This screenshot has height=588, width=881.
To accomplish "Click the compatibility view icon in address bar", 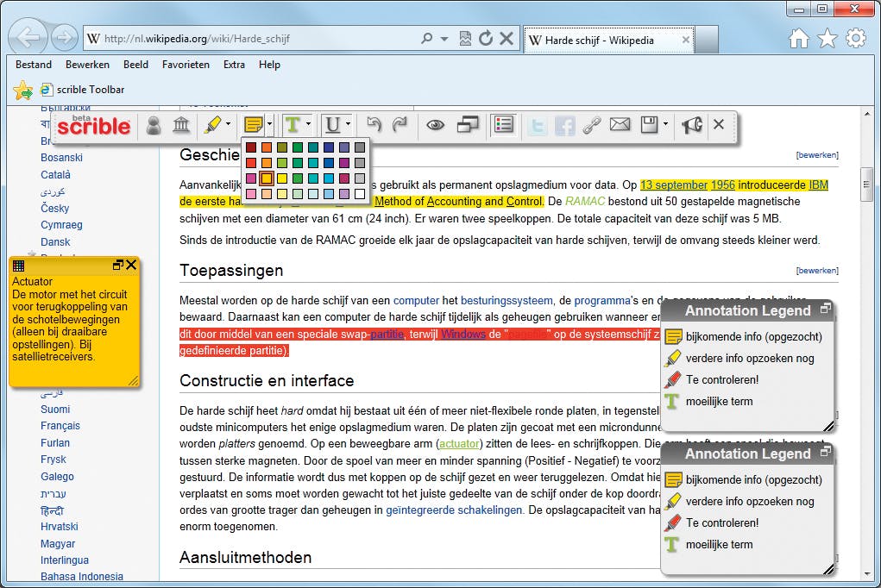I will tap(465, 38).
